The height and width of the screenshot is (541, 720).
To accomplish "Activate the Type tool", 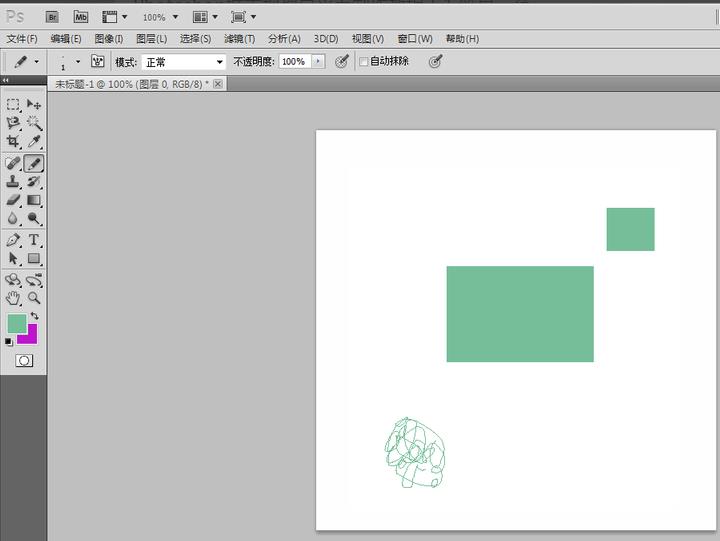I will pos(34,240).
